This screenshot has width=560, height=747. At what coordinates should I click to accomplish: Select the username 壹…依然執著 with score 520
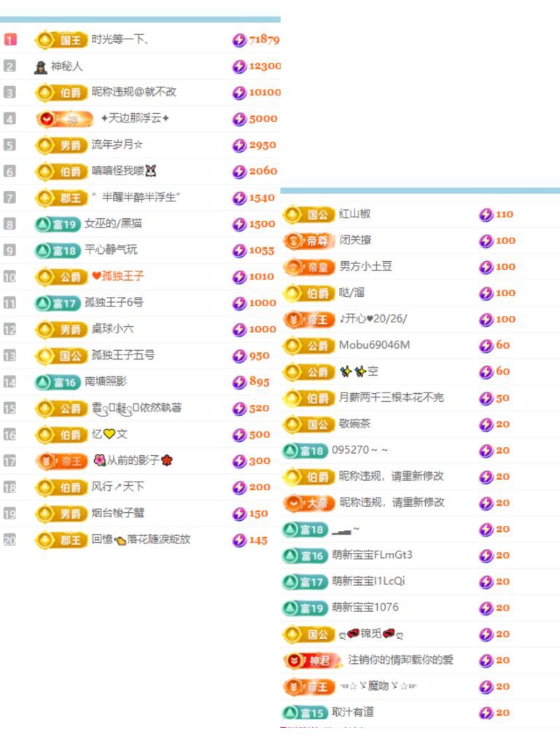coord(136,408)
